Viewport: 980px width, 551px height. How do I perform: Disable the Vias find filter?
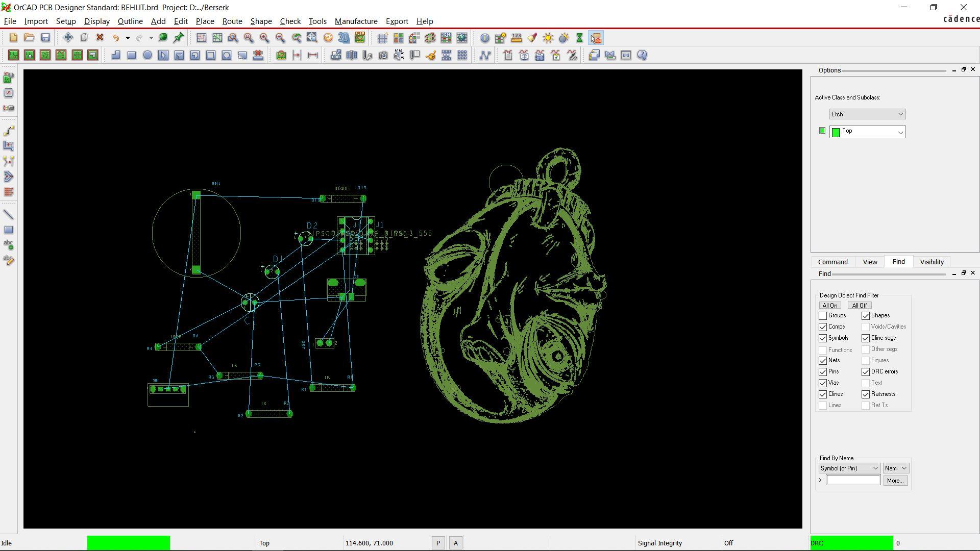823,383
